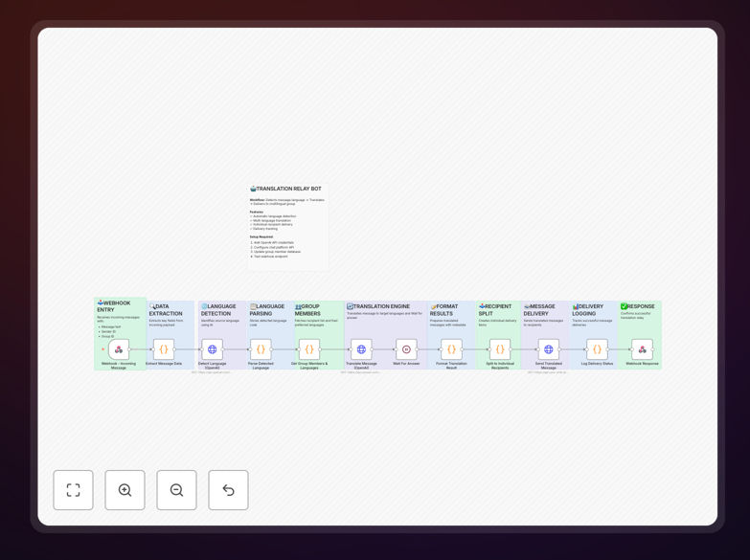The width and height of the screenshot is (750, 560).
Task: Click the "Wait For Answer" node label
Action: pyautogui.click(x=406, y=364)
